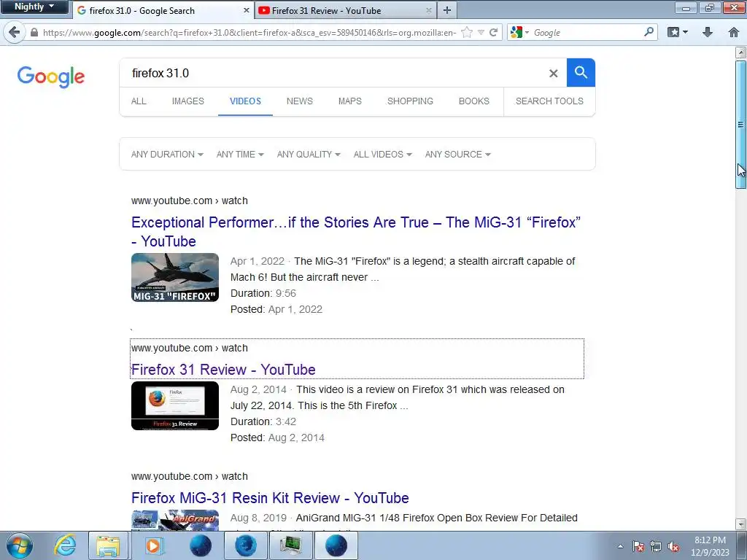
Task: Expand the ANY DURATION filter
Action: point(167,155)
